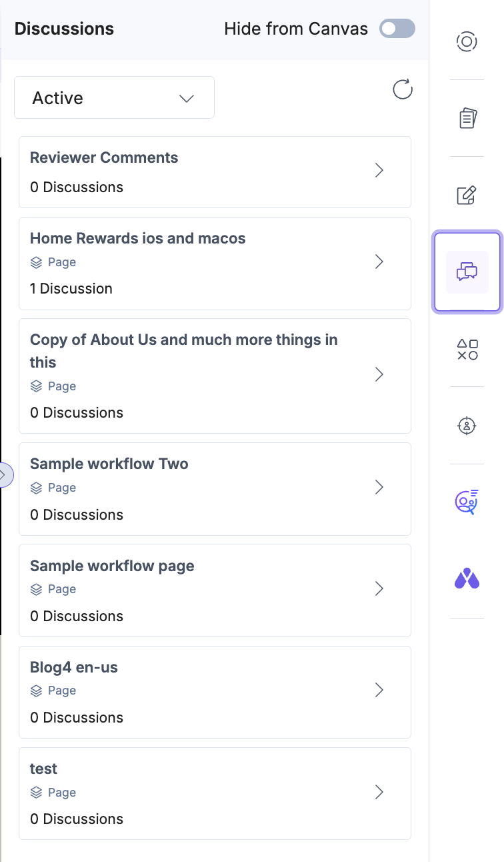This screenshot has height=862, width=504.
Task: Toggle the Hide from Canvas switch
Action: click(x=397, y=29)
